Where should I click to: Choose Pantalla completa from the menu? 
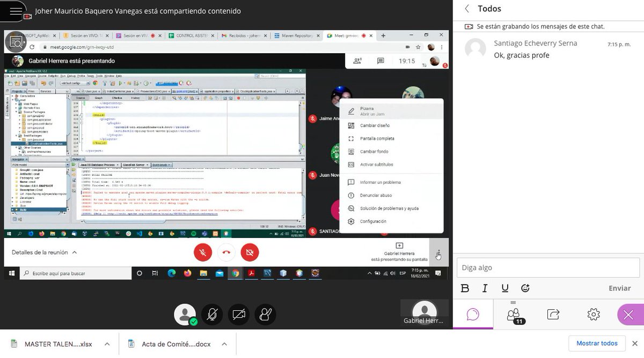click(x=392, y=138)
